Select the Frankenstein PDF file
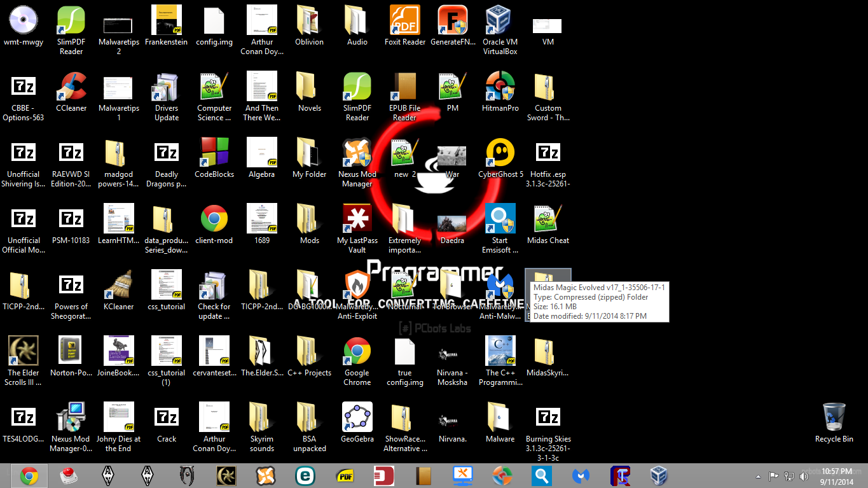The image size is (868, 488). click(x=167, y=25)
